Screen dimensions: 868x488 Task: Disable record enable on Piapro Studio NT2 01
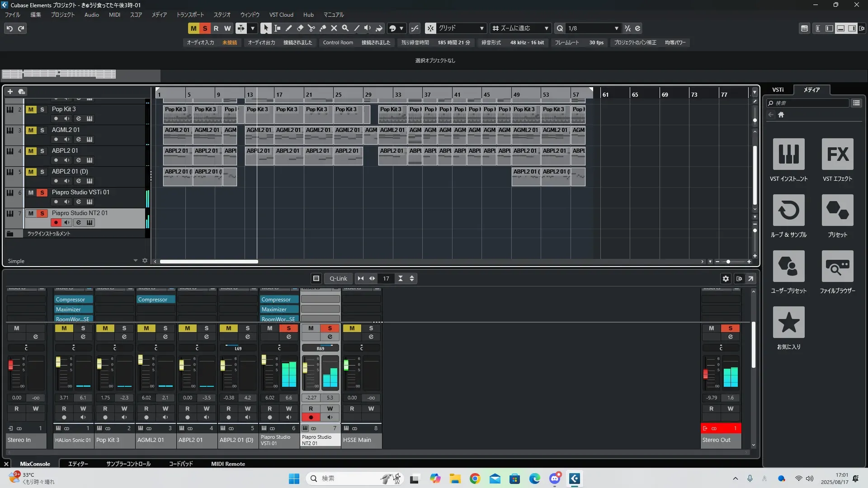56,222
